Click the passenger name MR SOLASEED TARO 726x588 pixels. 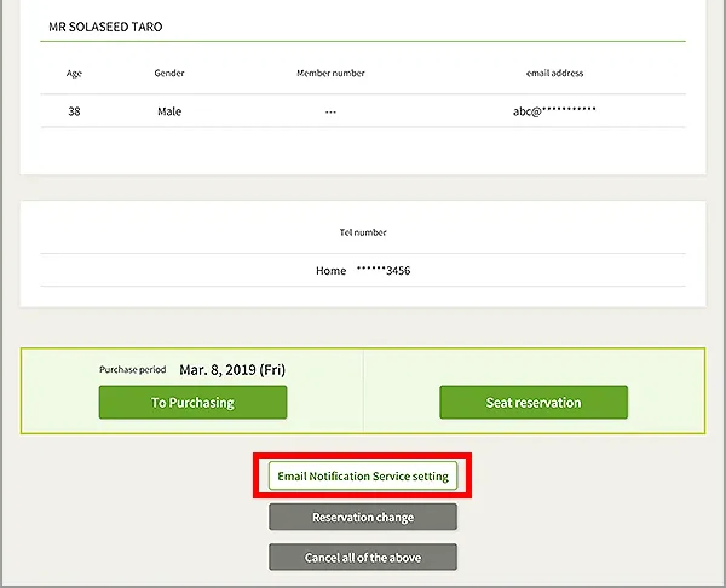pos(105,27)
